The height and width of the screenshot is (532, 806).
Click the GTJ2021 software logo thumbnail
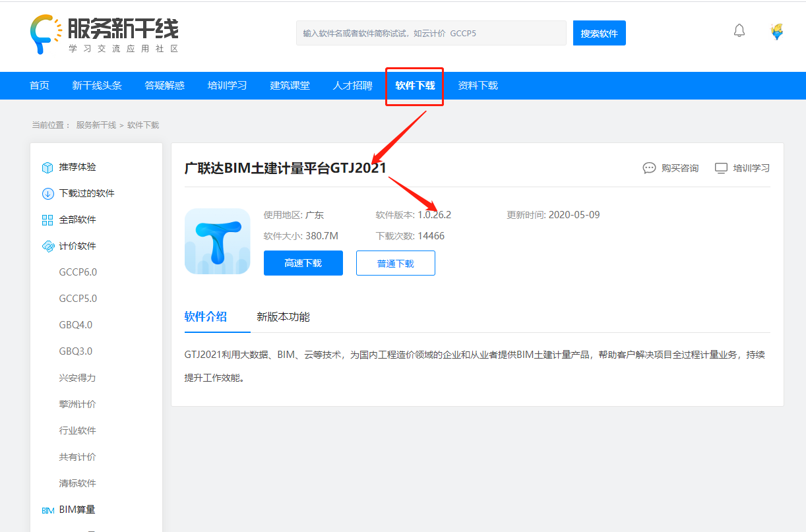(218, 241)
